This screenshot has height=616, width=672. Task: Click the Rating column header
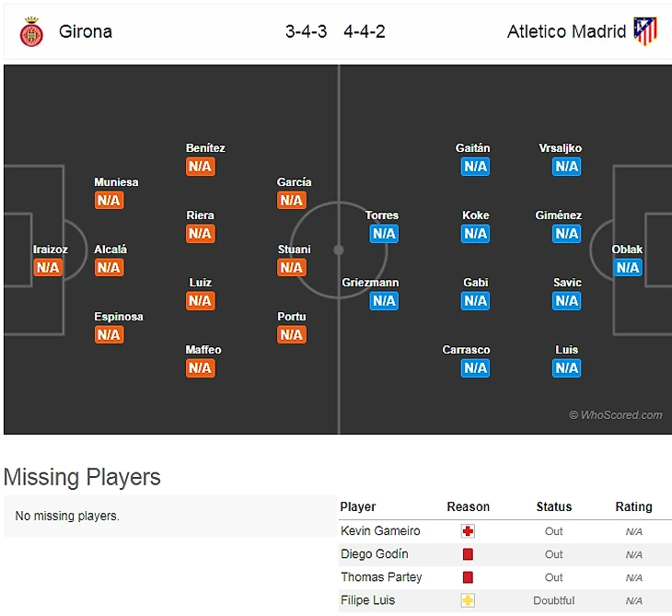click(633, 506)
